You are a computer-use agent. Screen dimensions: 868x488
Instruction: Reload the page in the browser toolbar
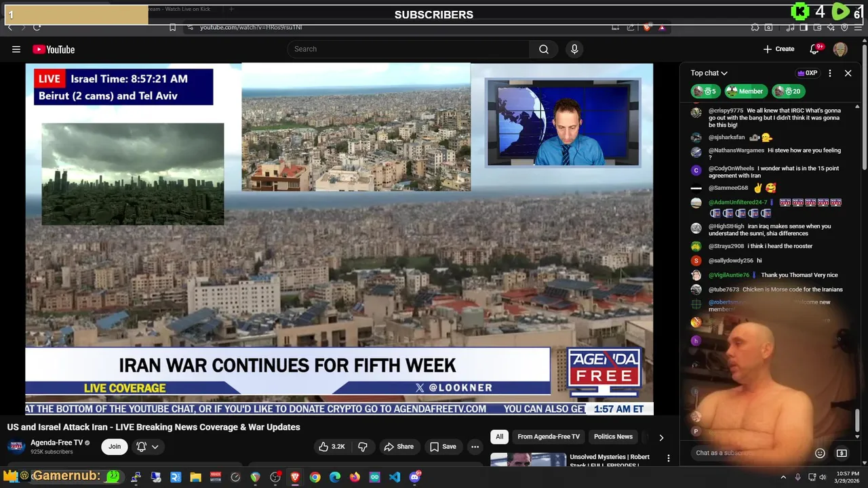37,27
